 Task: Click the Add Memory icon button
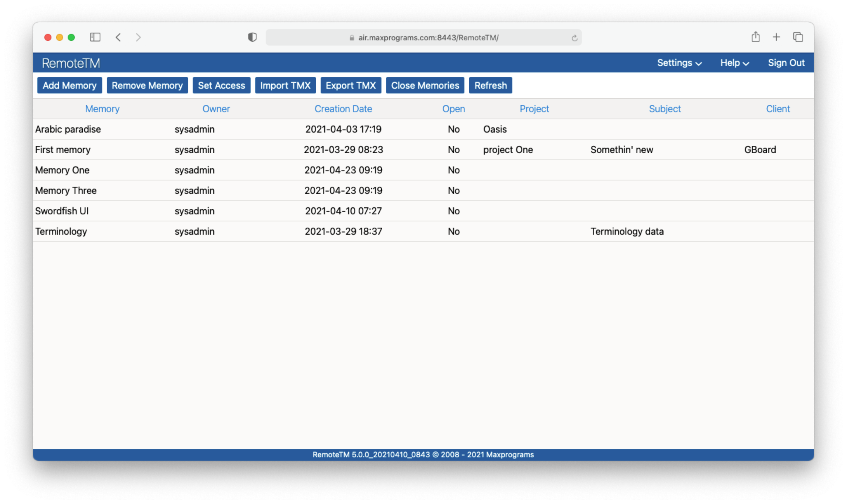pyautogui.click(x=69, y=85)
